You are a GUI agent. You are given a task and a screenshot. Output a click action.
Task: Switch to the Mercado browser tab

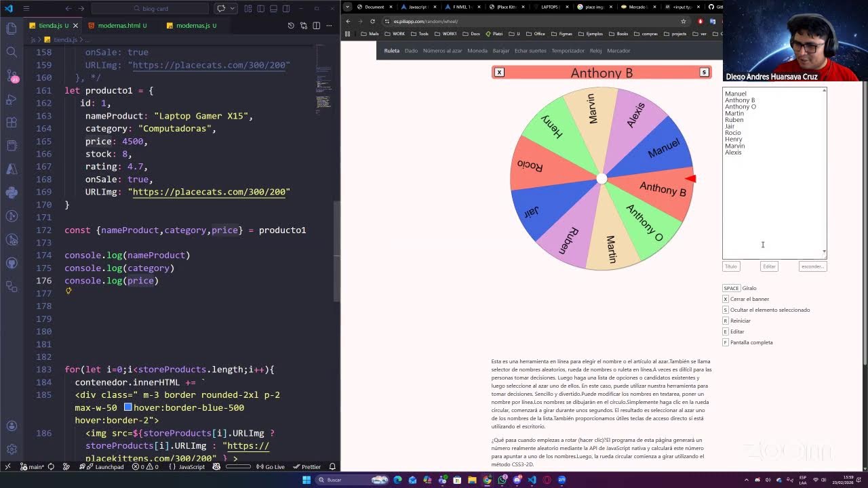(640, 7)
